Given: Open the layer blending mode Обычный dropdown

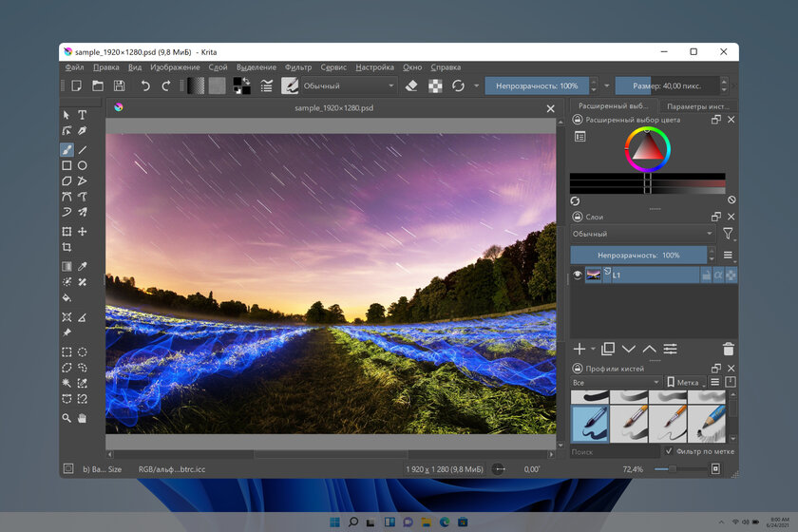Looking at the screenshot, I should pos(643,234).
